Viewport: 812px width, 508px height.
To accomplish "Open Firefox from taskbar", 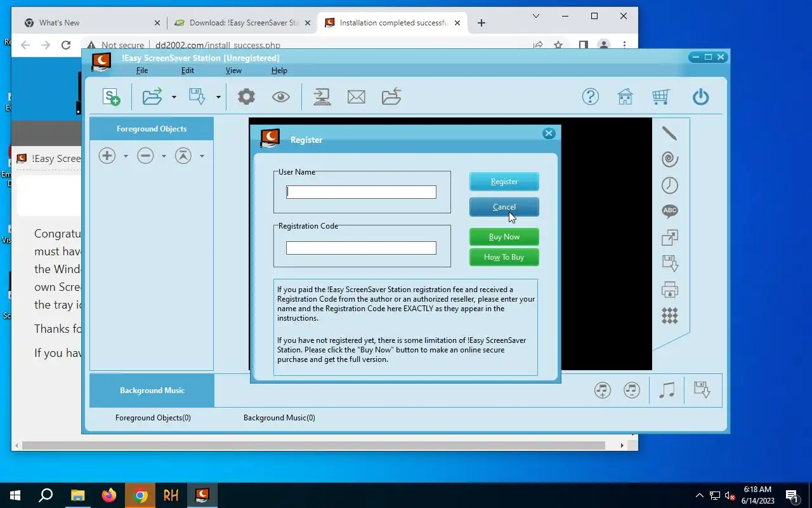I will pyautogui.click(x=109, y=495).
